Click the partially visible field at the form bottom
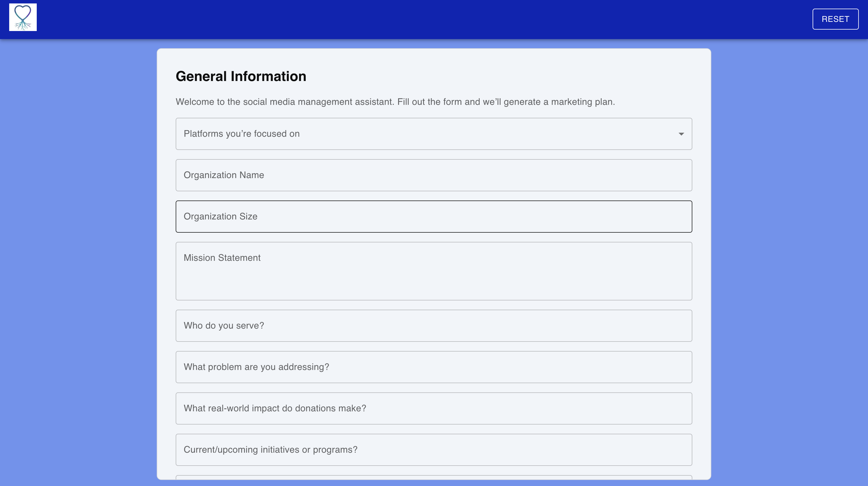 coord(434,477)
